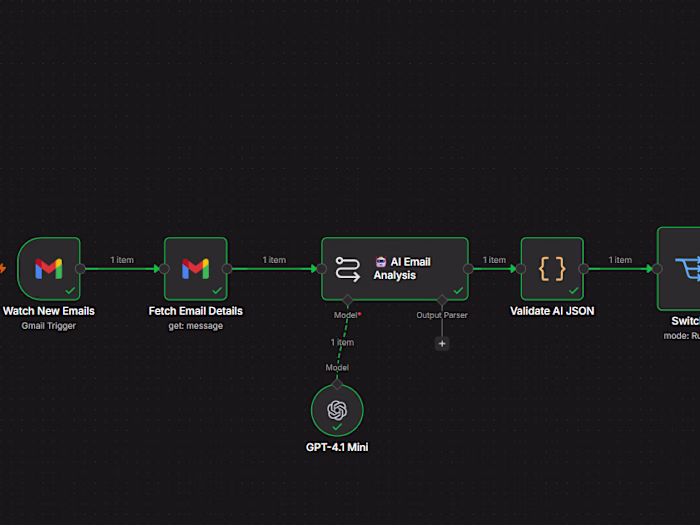Click the Validate AI JSON input connector

click(x=521, y=269)
